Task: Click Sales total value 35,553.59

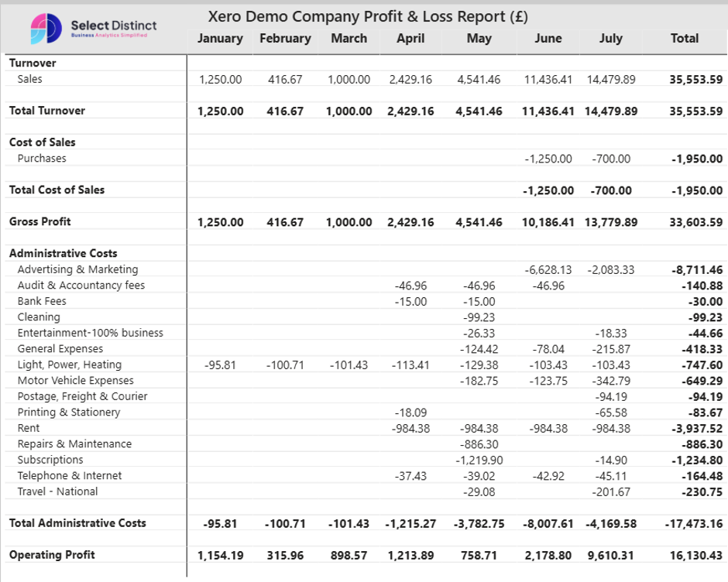Action: [695, 80]
